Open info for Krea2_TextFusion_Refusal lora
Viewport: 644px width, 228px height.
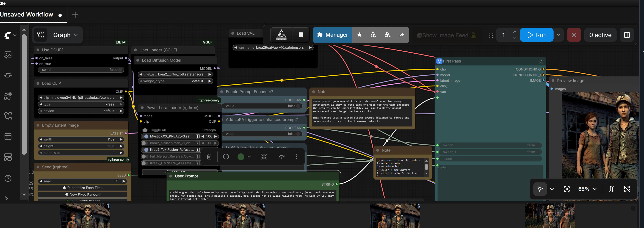[x=198, y=150]
